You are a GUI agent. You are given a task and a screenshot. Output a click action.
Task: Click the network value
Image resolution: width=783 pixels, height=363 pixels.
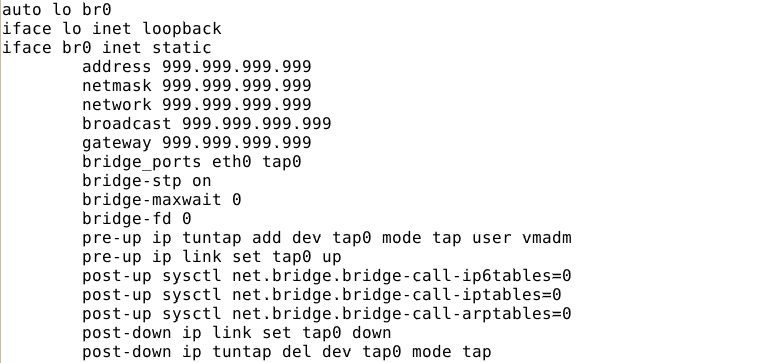click(x=237, y=104)
